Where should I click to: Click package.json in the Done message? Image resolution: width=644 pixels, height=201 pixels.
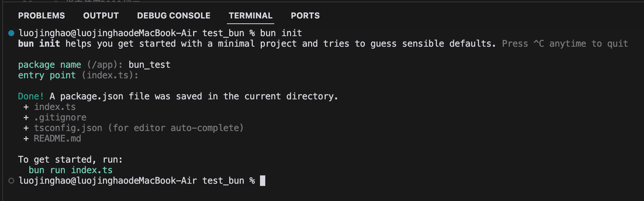92,96
